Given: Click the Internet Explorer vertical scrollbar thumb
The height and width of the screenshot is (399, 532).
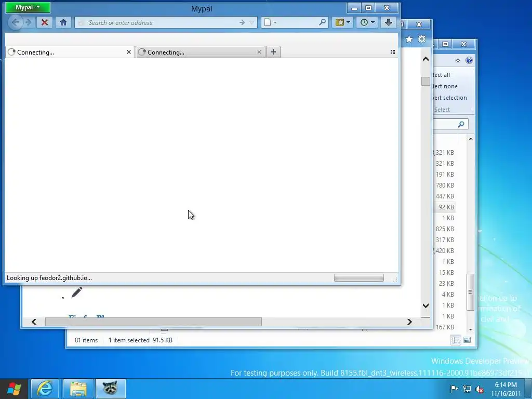Looking at the screenshot, I should coord(426,82).
